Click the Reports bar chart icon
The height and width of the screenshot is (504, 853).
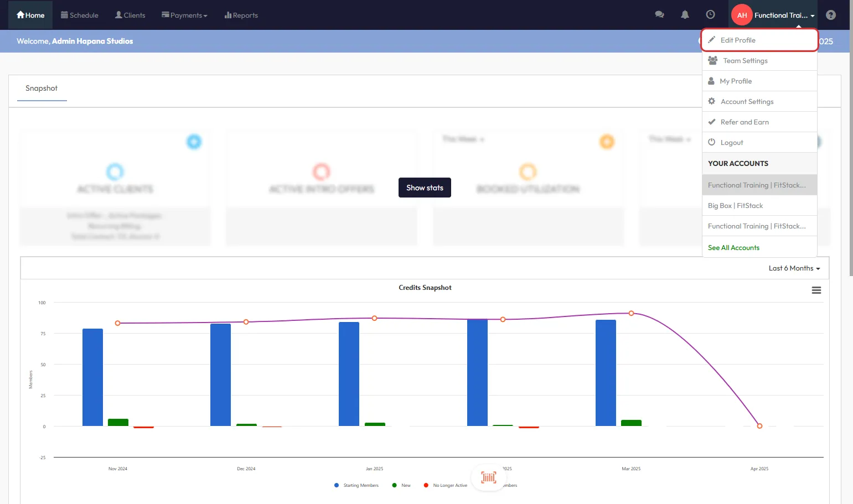tap(228, 15)
